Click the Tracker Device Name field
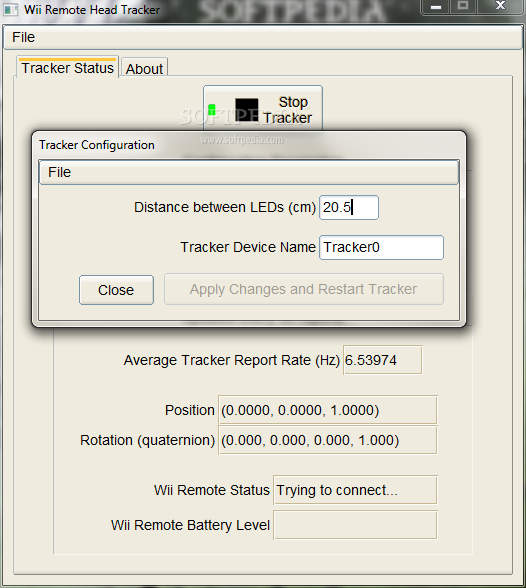The image size is (526, 588). coord(381,248)
